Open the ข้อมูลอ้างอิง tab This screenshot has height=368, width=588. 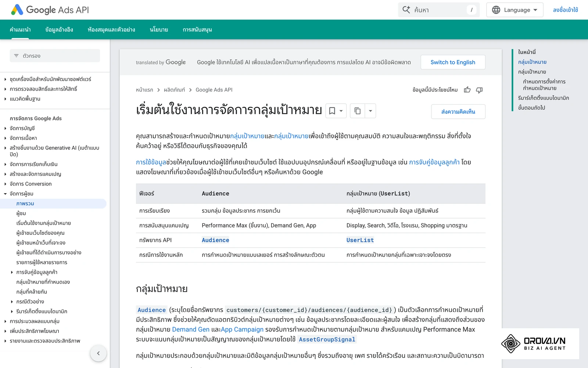click(x=59, y=29)
